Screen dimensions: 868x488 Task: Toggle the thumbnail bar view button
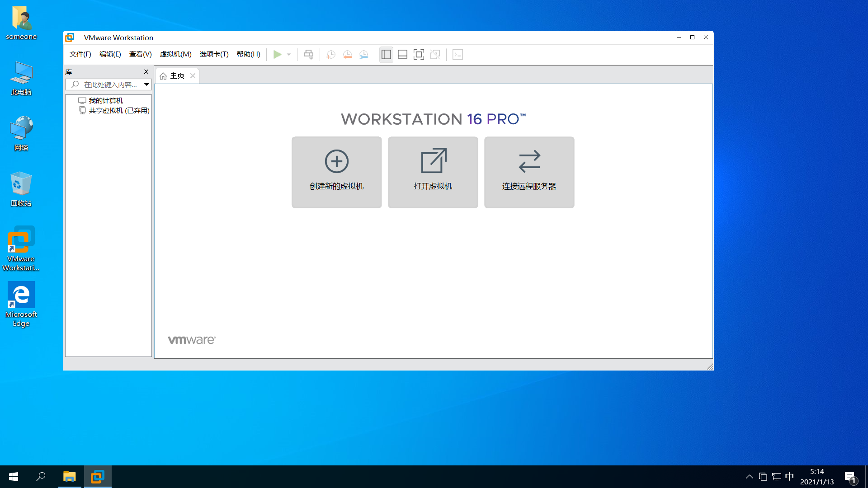[402, 55]
